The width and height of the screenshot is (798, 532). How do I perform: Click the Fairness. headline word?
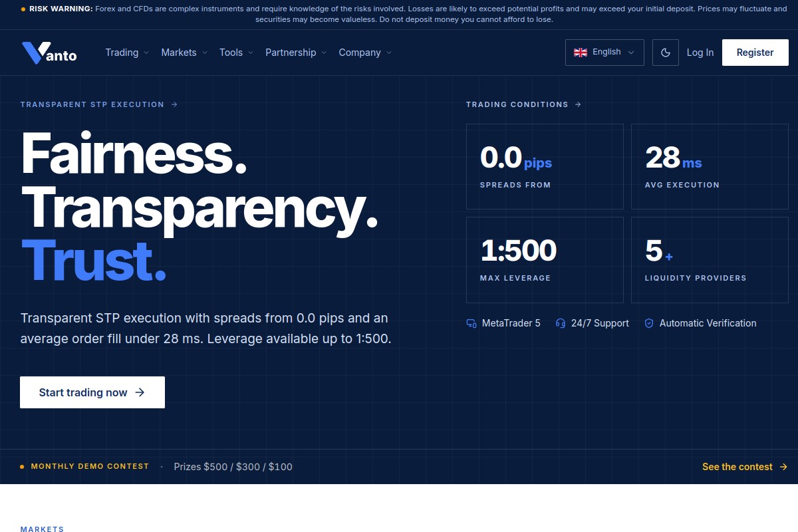134,154
